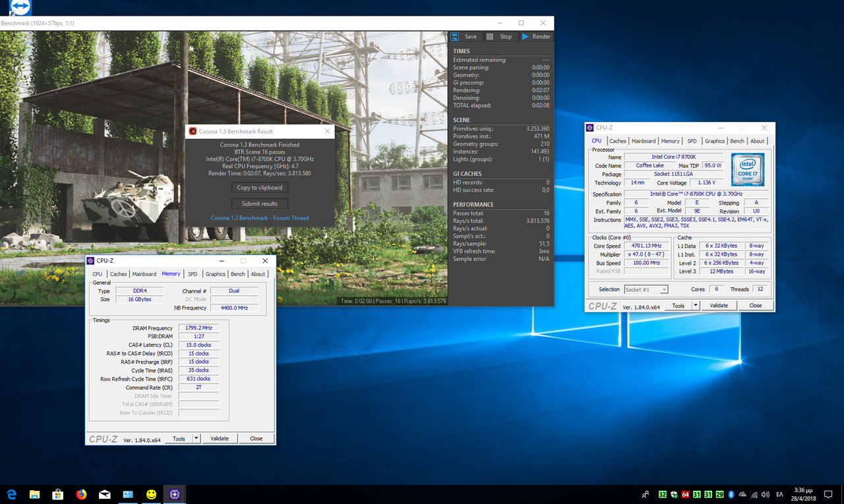Click the DRAM Frequency 1799.2 MHz field
This screenshot has width=844, height=504.
point(199,328)
